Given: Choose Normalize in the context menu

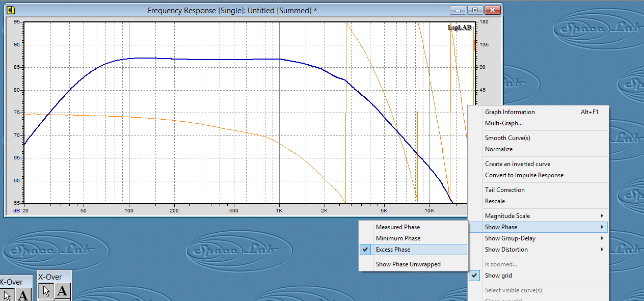Looking at the screenshot, I should (539, 149).
